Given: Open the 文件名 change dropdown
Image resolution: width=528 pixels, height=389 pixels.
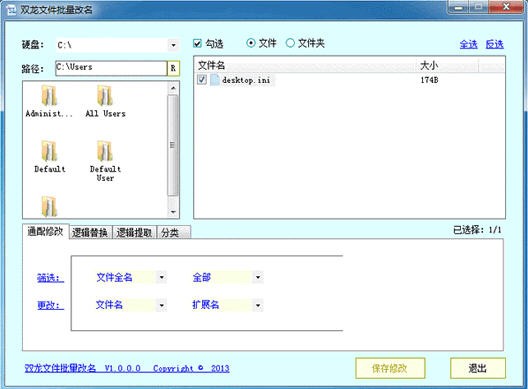Looking at the screenshot, I should click(x=162, y=305).
